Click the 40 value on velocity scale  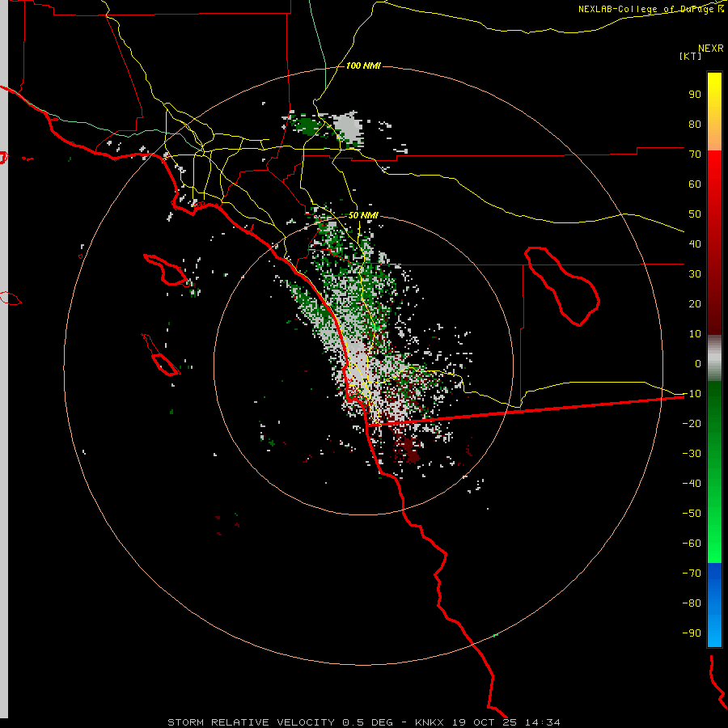point(695,243)
